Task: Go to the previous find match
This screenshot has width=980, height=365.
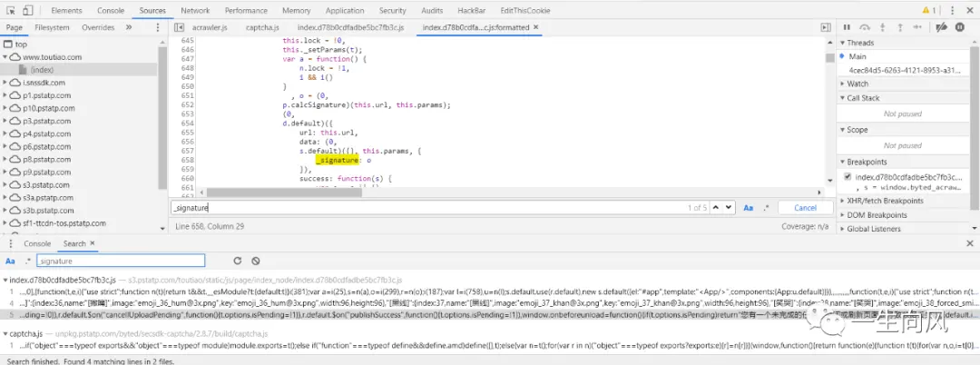Action: (716, 208)
